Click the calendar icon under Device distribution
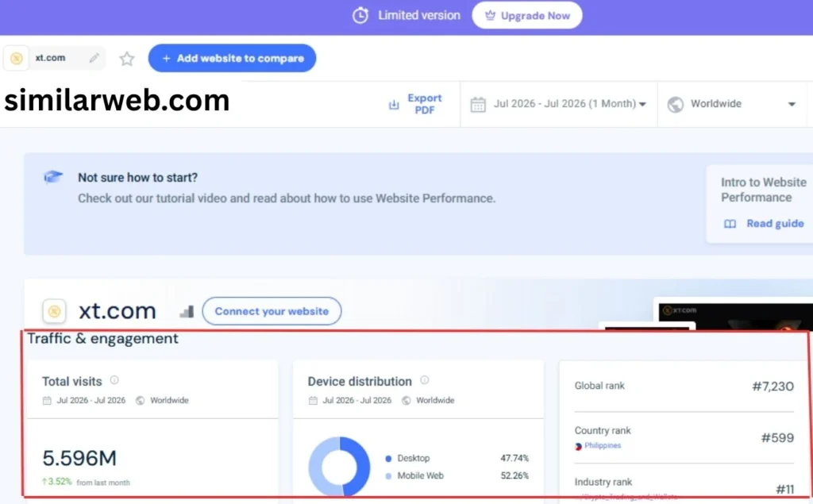 click(x=313, y=400)
